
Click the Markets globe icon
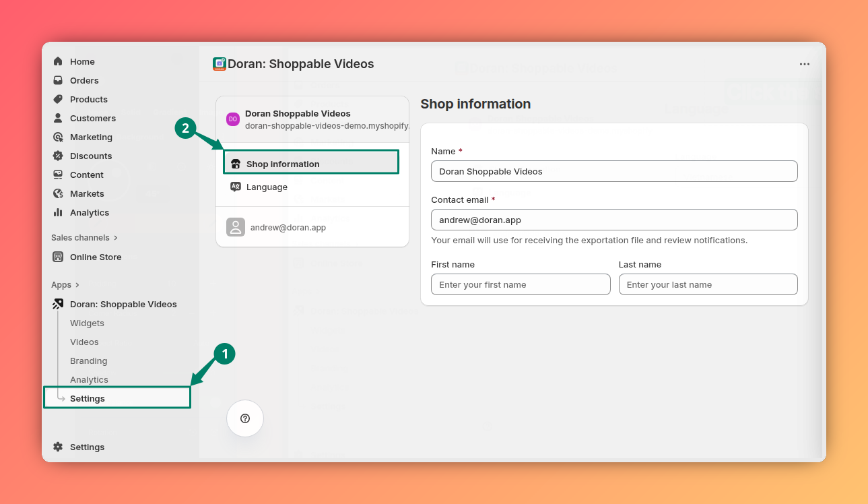(x=58, y=193)
